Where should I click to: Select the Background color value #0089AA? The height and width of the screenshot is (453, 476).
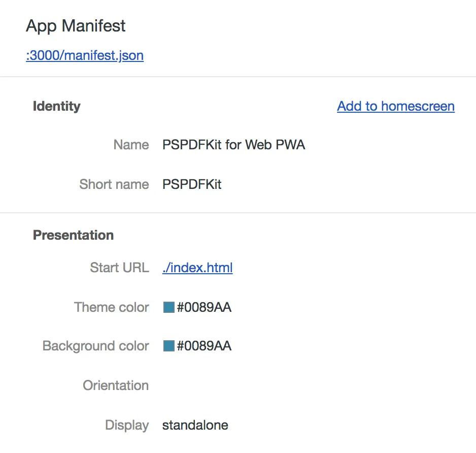[x=204, y=346]
